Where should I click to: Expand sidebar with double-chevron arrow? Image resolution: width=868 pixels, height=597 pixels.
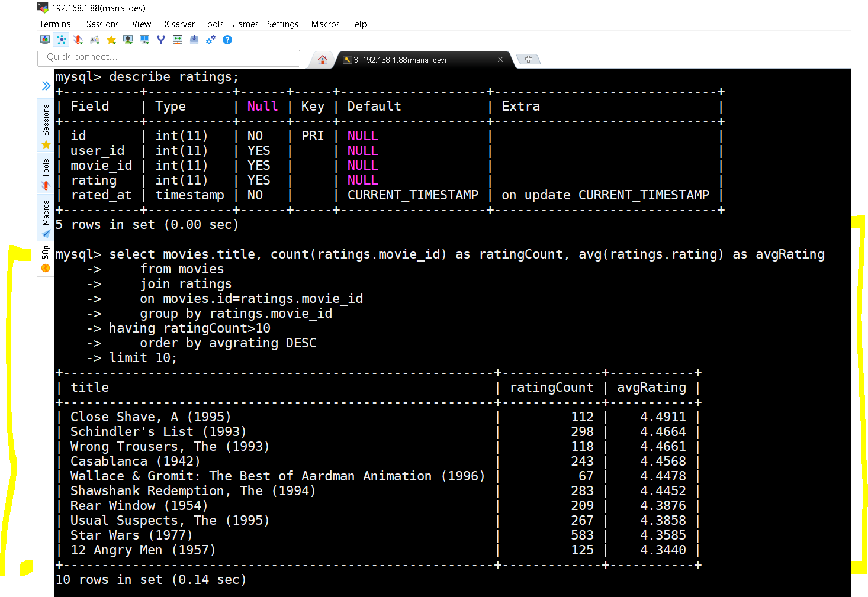point(46,86)
